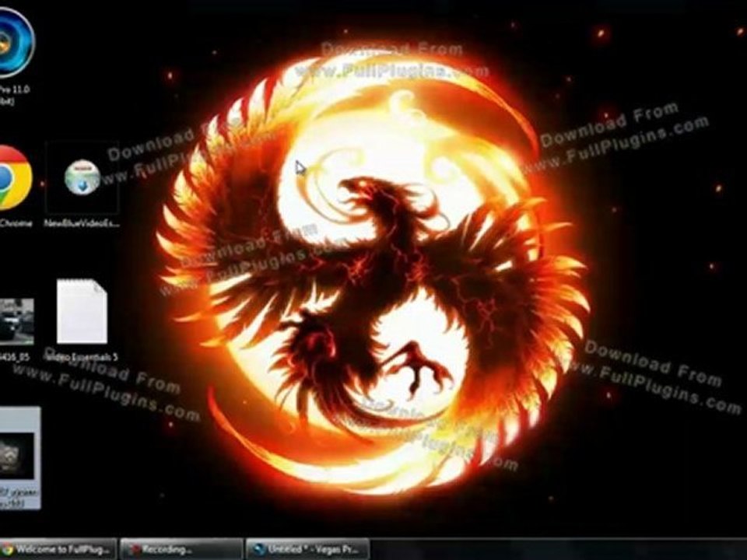The width and height of the screenshot is (747, 560).
Task: Switch to the Recording taskbar button
Action: pos(181,549)
